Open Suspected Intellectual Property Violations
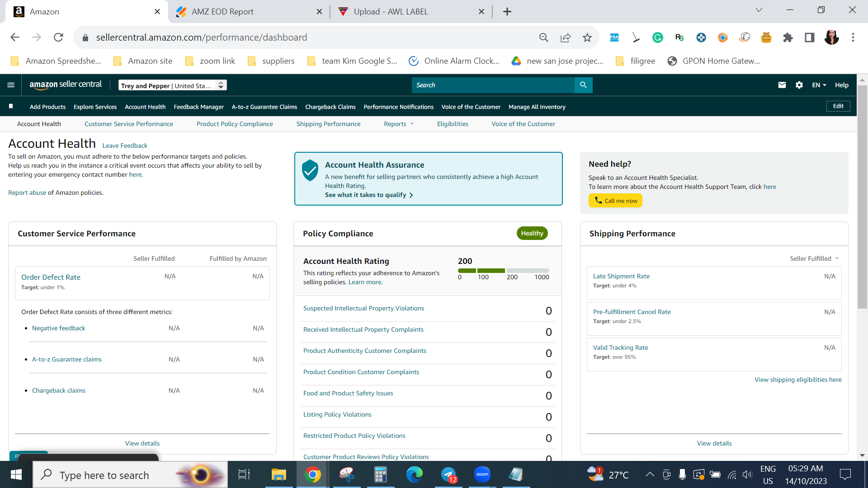 (x=363, y=308)
